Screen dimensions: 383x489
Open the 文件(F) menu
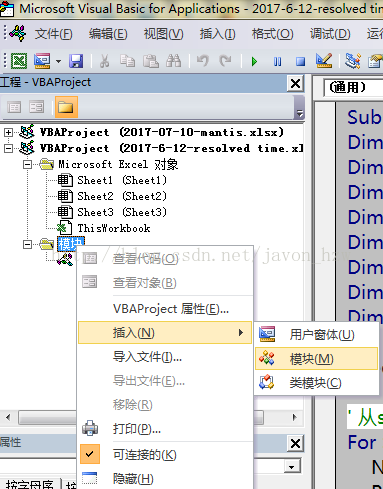(54, 34)
